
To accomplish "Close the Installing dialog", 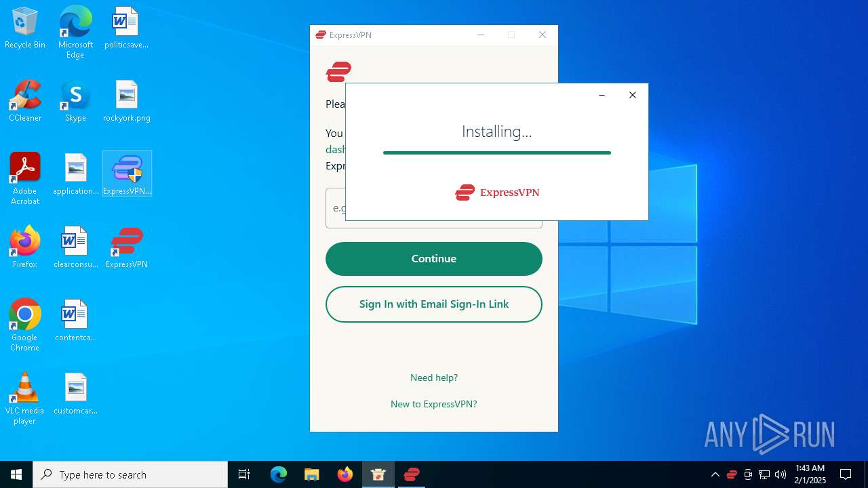I will 633,95.
